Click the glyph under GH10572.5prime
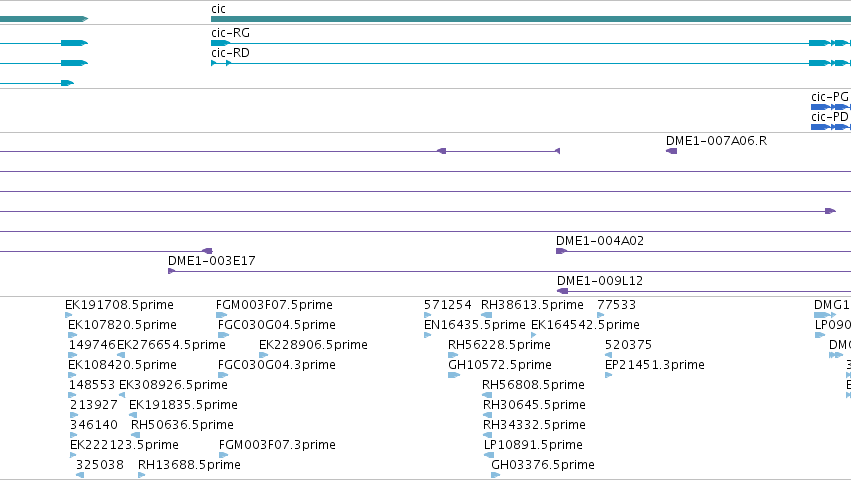Image resolution: width=851 pixels, height=480 pixels. tap(454, 375)
